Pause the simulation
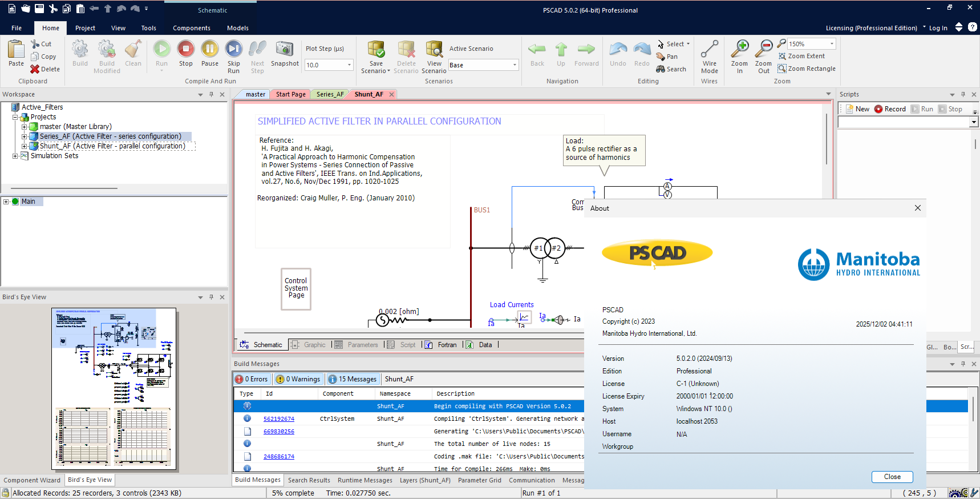 (x=210, y=49)
